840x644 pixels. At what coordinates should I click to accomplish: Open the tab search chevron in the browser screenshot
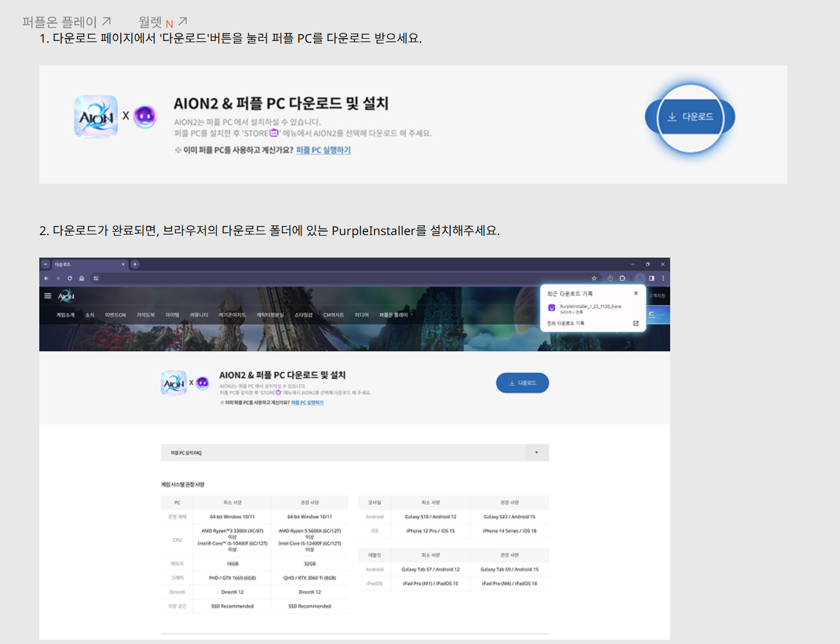click(x=46, y=265)
